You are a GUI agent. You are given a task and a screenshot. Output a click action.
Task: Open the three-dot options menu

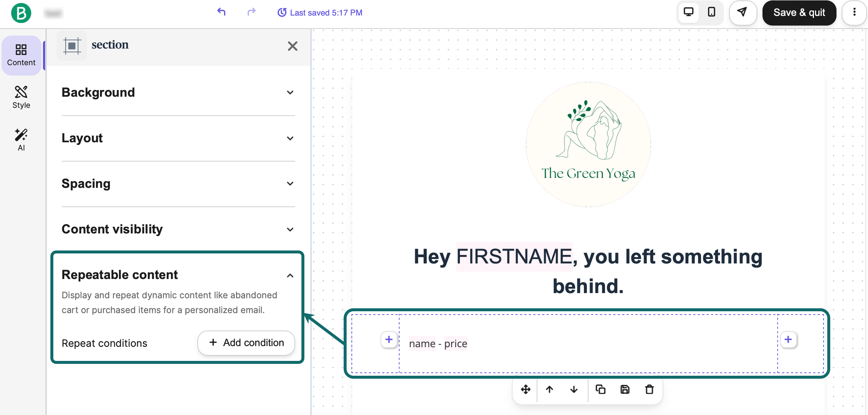[854, 13]
